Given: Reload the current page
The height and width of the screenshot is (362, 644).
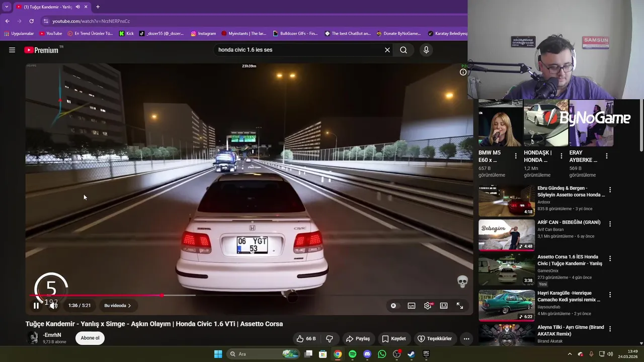Looking at the screenshot, I should click(31, 21).
